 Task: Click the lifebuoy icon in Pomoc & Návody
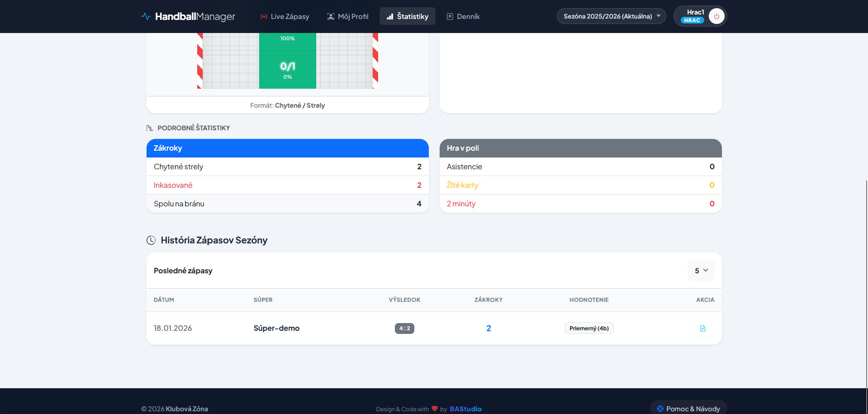point(660,409)
